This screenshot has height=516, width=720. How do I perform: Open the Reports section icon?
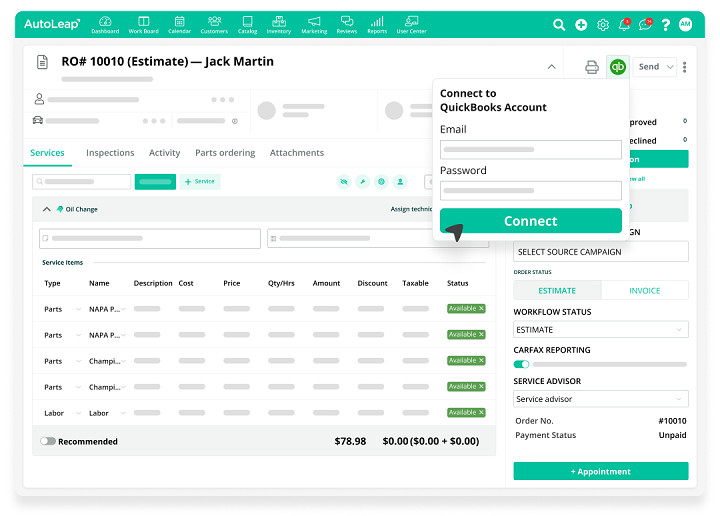377,24
